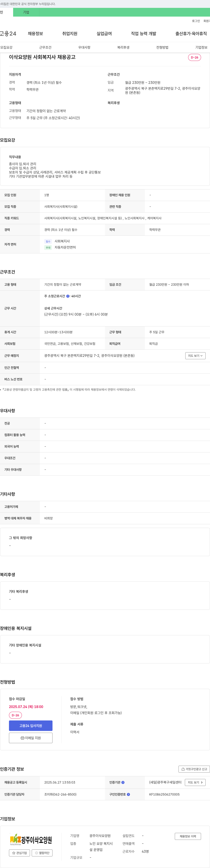Click the help icon next to 구인인증번호
Viewport: 210px width, 868px height.
coord(128,794)
